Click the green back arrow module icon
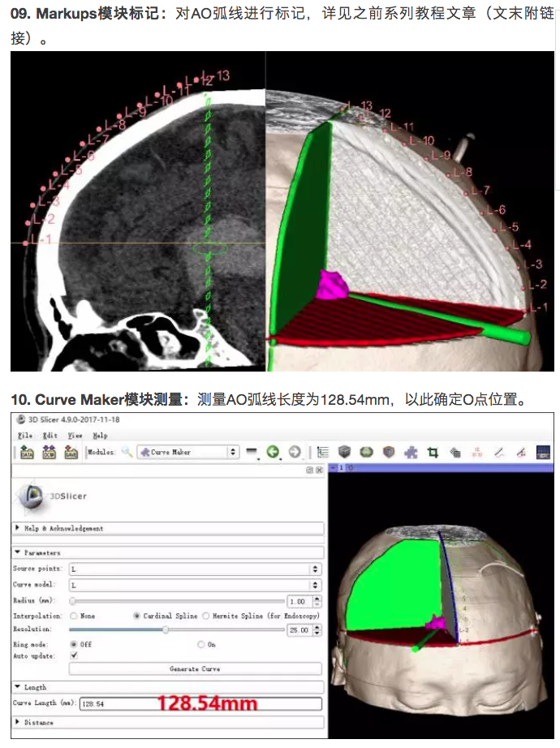 click(273, 452)
